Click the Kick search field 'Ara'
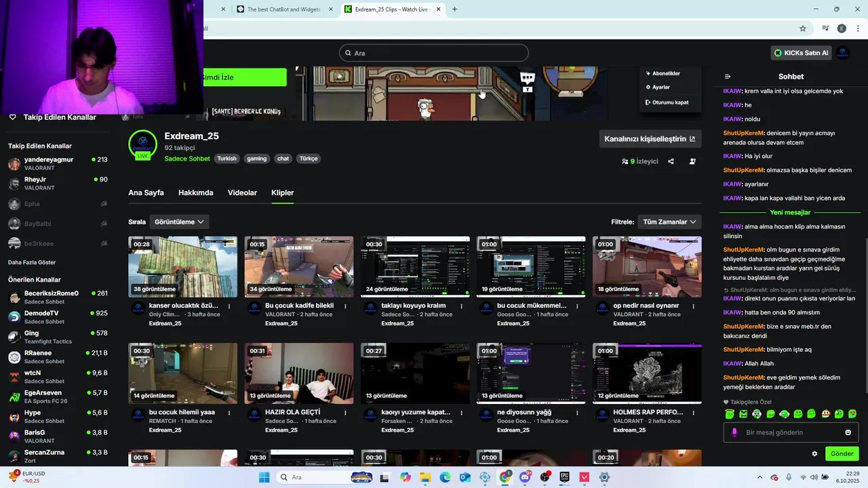 [434, 53]
